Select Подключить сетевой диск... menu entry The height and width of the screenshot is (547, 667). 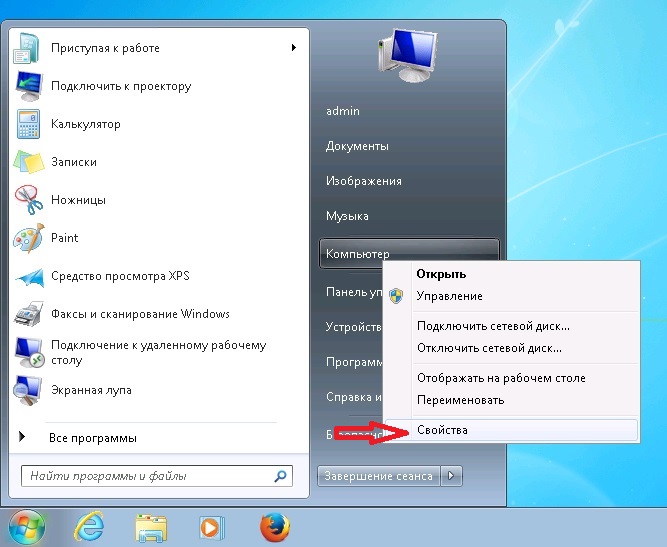point(493,326)
